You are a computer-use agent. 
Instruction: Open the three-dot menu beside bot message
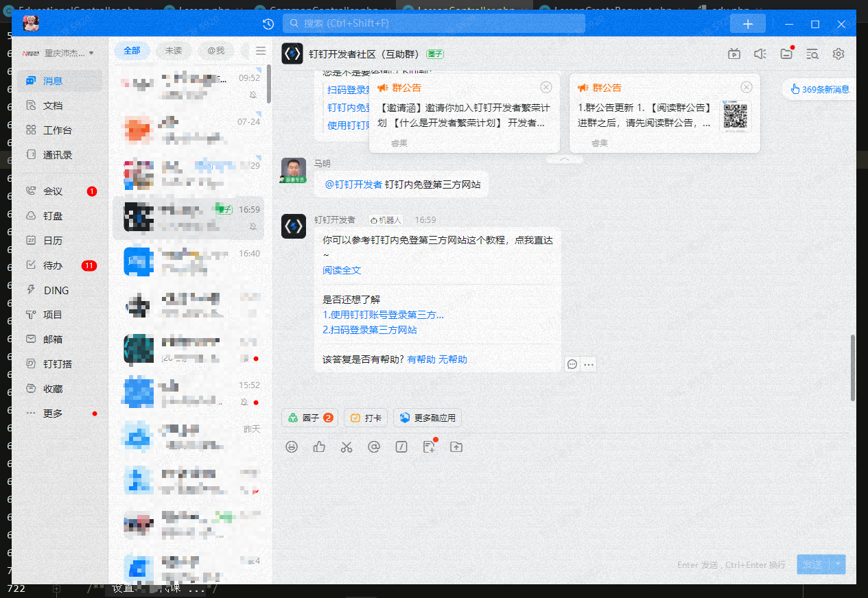coord(589,365)
